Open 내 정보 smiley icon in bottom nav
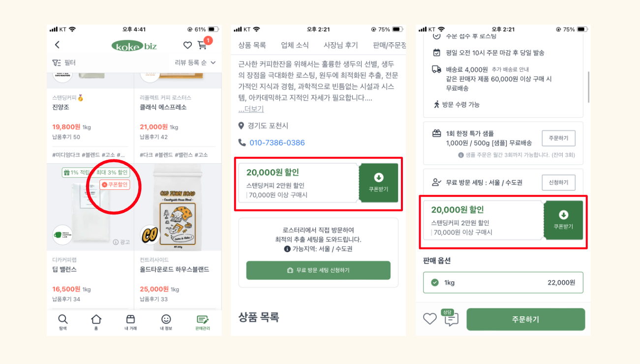Image resolution: width=640 pixels, height=364 pixels. coord(166,322)
